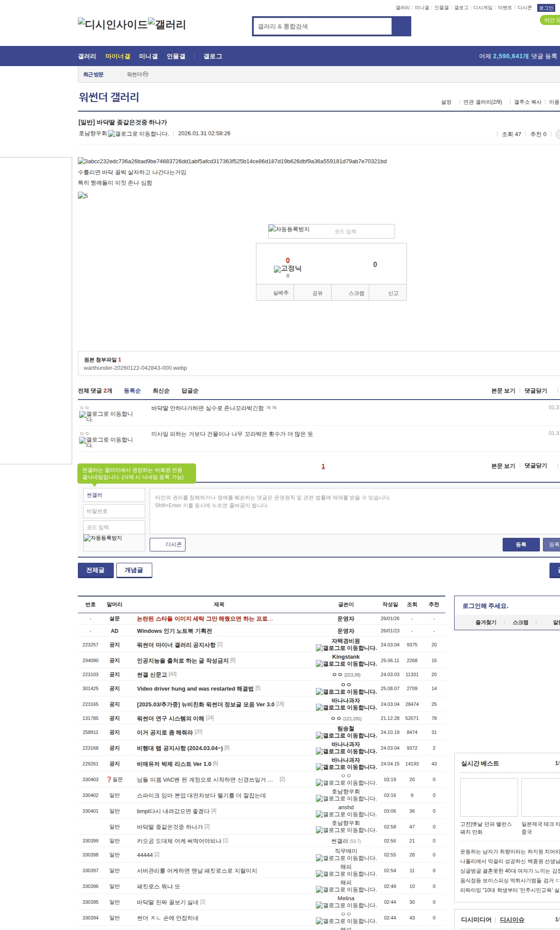The width and height of the screenshot is (560, 930).
Task: Open the gallog icon next to author 호남향우회 in the post header
Action: 138,134
